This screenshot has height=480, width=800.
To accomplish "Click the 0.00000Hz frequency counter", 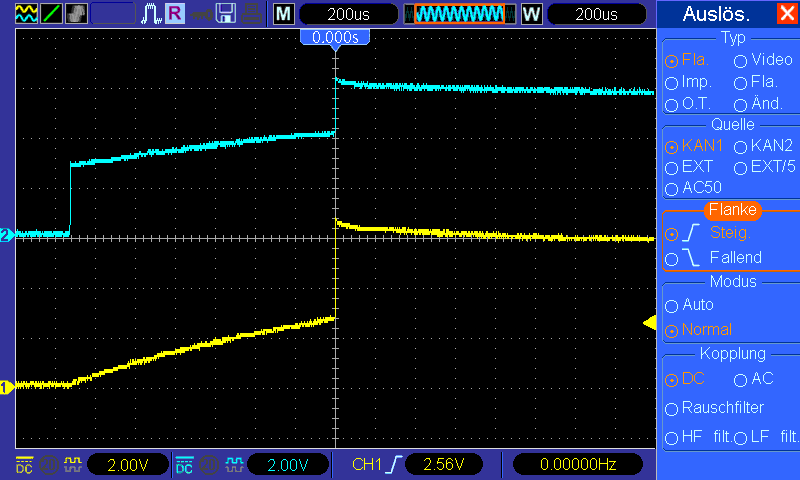I will point(578,465).
